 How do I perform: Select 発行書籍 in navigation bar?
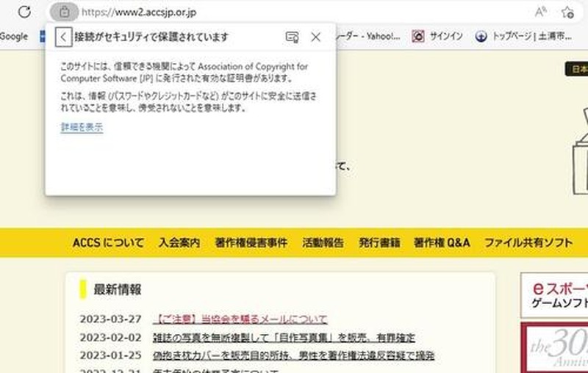click(379, 243)
